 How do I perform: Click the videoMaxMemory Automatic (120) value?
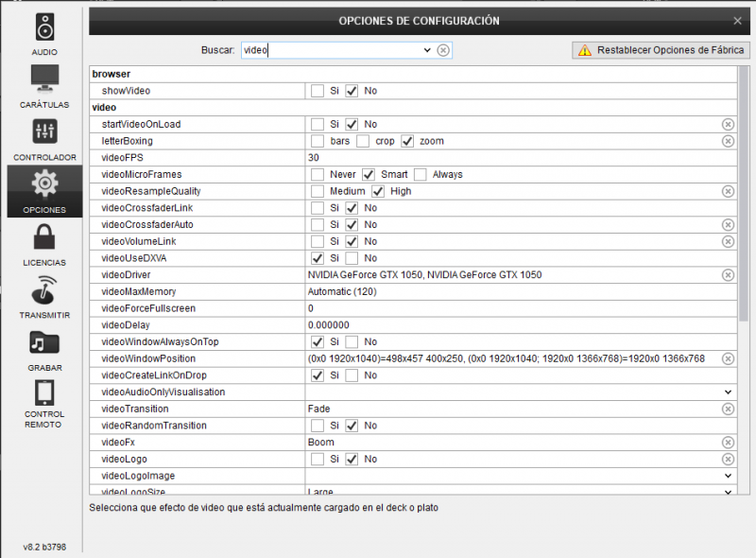pos(342,291)
